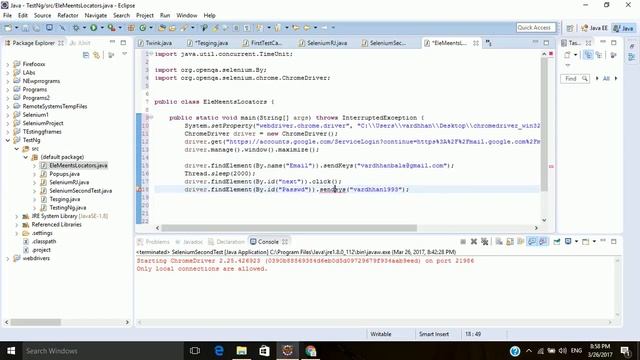Click the Terminate stop icon in Console
640x360 pixels.
pyautogui.click(x=462, y=242)
